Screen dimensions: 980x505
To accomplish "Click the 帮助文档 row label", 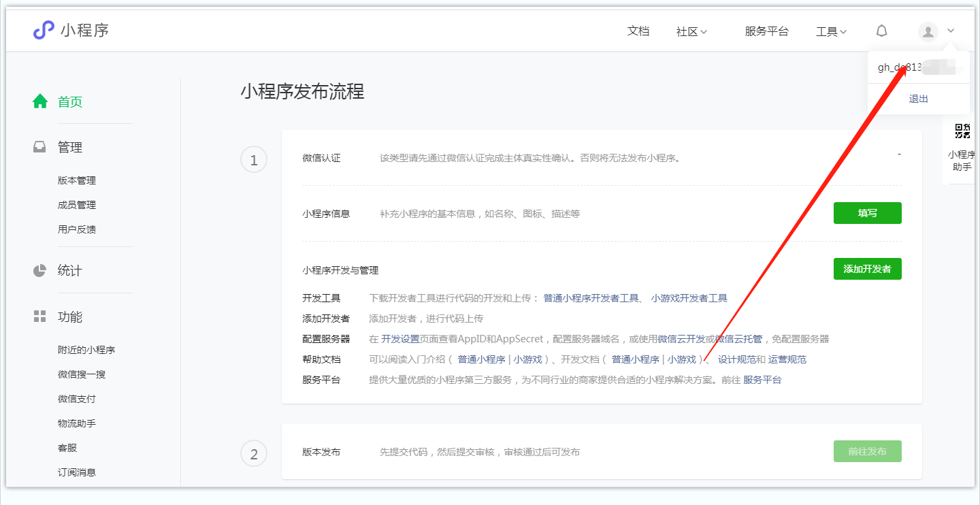I will click(321, 359).
